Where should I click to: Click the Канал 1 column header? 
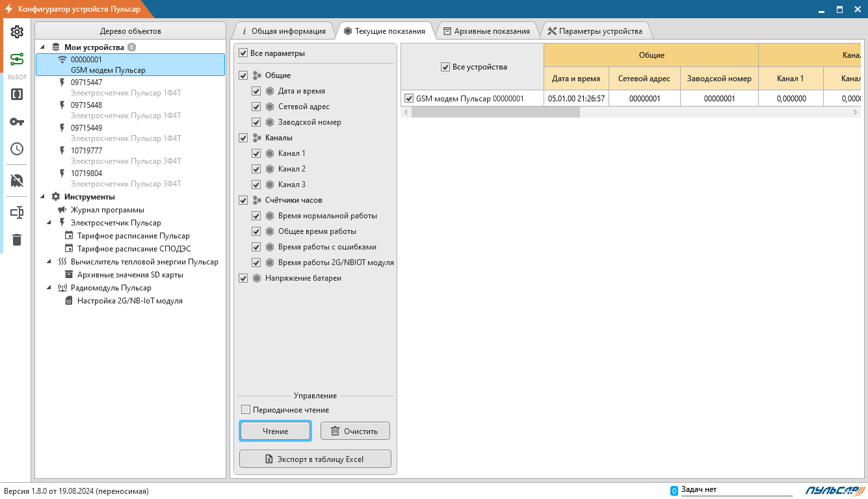[791, 79]
